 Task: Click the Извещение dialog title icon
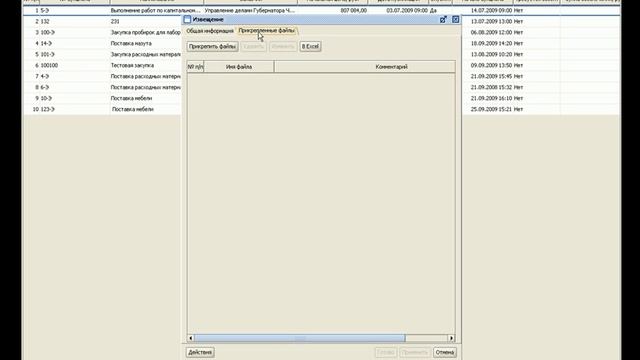click(x=187, y=19)
